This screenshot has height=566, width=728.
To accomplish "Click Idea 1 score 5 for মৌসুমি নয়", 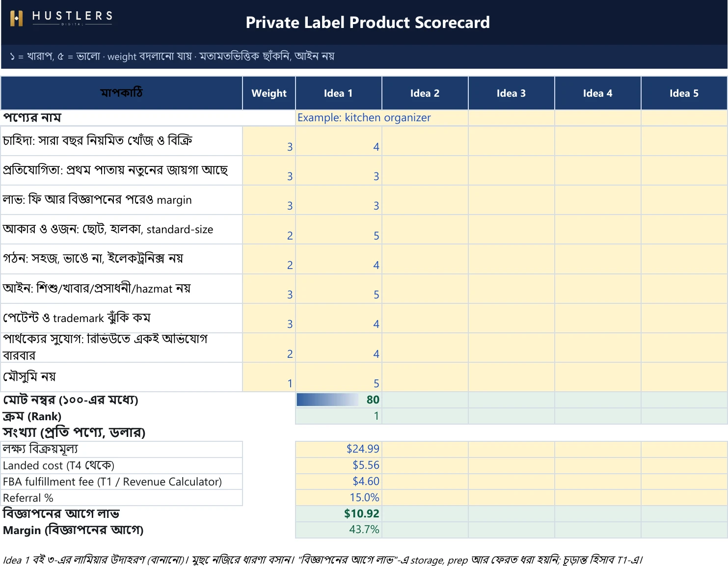I will 339,377.
